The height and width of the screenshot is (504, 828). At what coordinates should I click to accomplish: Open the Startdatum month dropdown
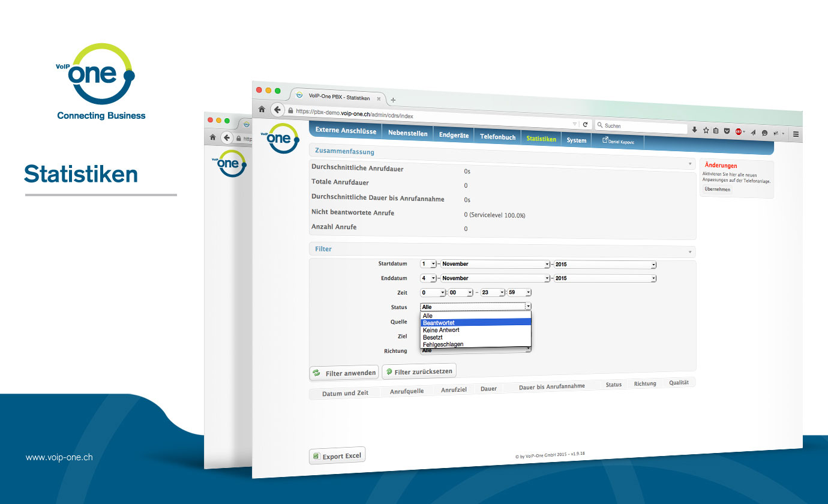click(x=496, y=264)
